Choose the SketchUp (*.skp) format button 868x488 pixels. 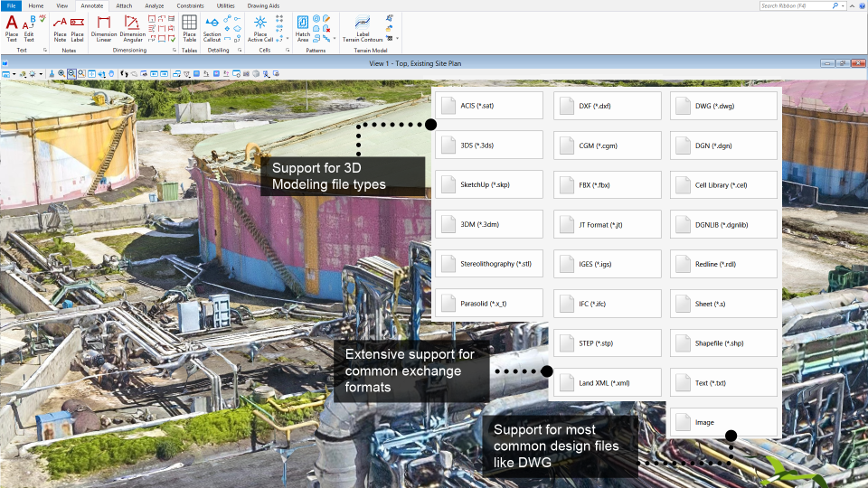coord(489,184)
